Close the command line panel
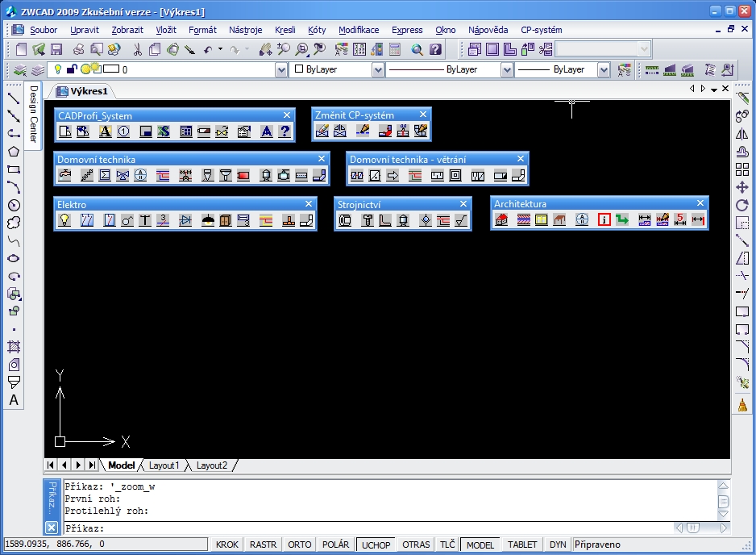This screenshot has height=555, width=756. click(x=51, y=528)
